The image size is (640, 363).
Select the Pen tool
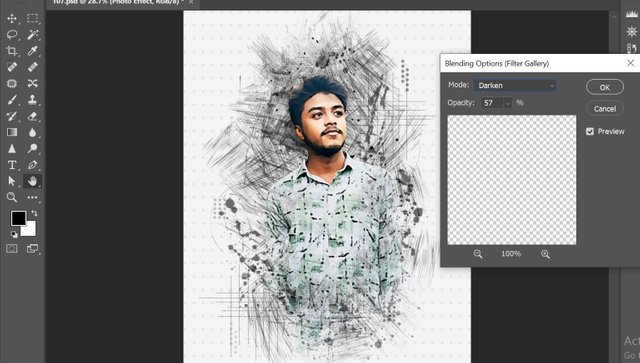(x=33, y=165)
